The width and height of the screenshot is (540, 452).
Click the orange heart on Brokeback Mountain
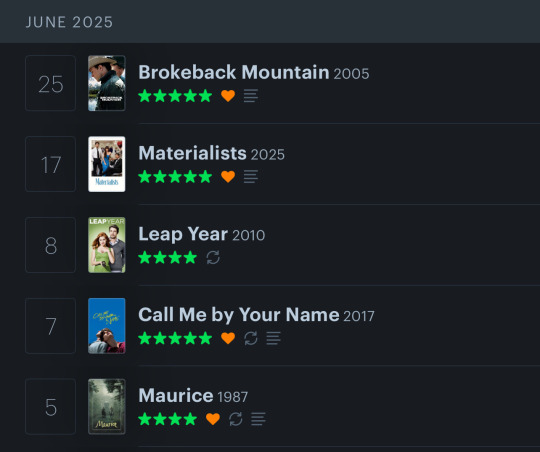pyautogui.click(x=228, y=95)
